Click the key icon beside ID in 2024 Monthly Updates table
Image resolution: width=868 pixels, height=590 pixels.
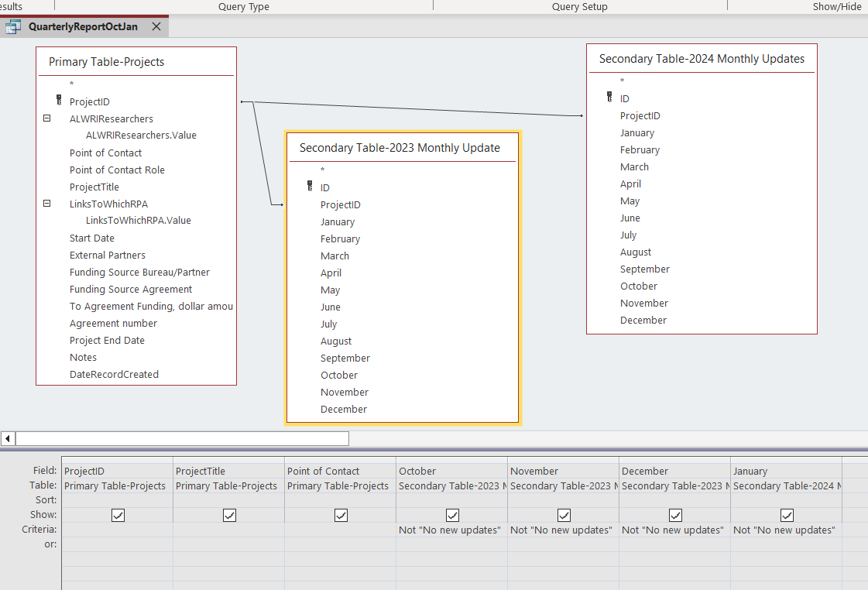coord(609,97)
